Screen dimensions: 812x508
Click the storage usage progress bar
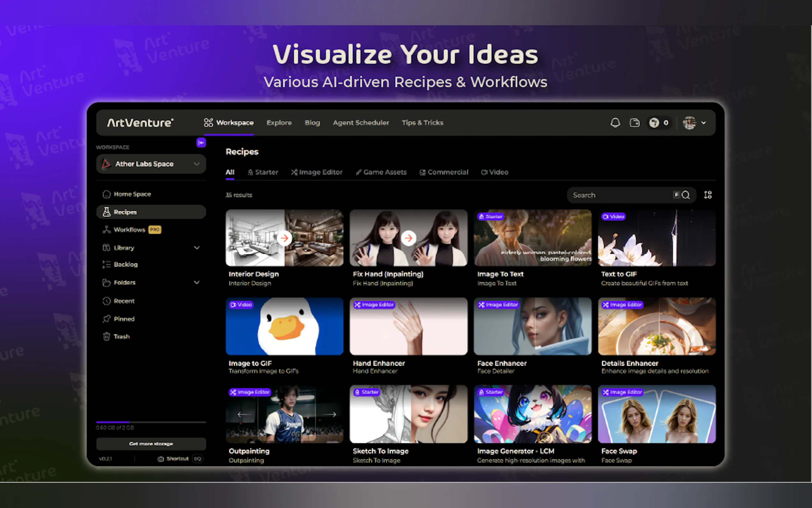click(151, 422)
